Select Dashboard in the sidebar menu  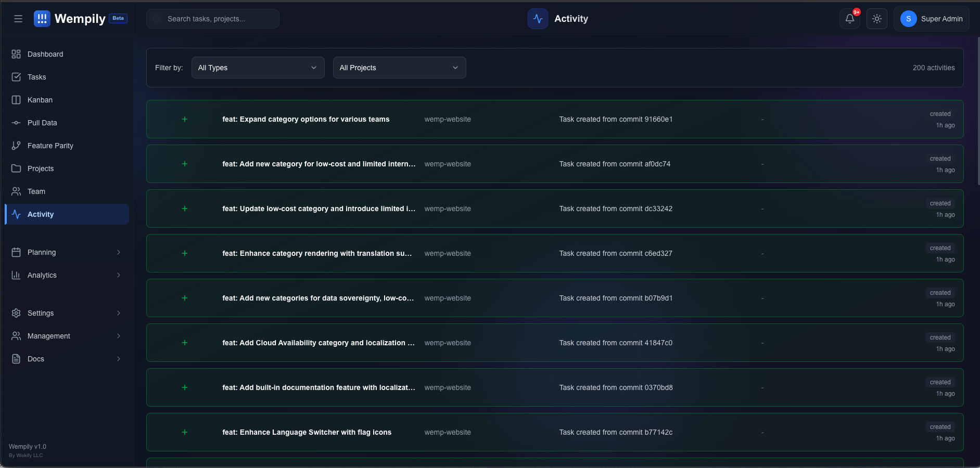click(45, 54)
